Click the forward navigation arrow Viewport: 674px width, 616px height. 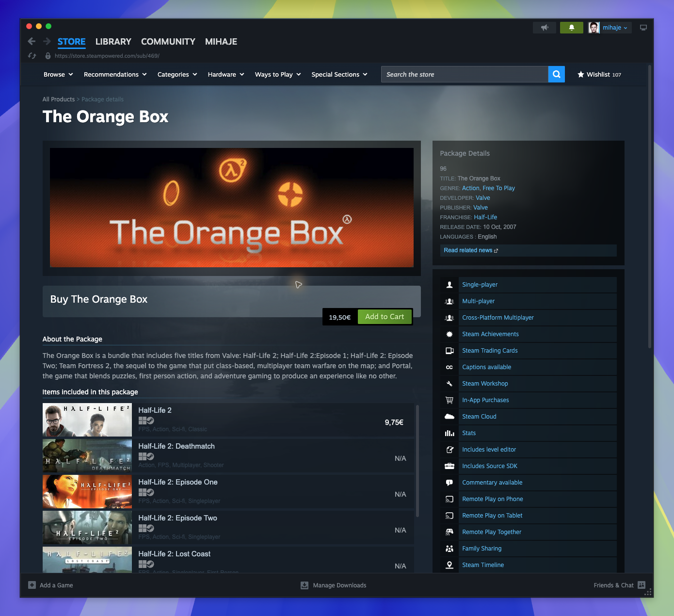47,41
